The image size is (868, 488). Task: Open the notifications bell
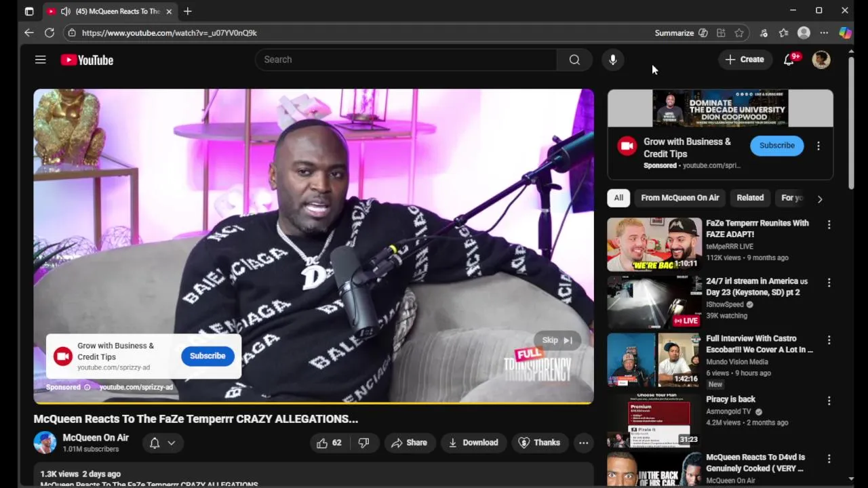click(789, 60)
